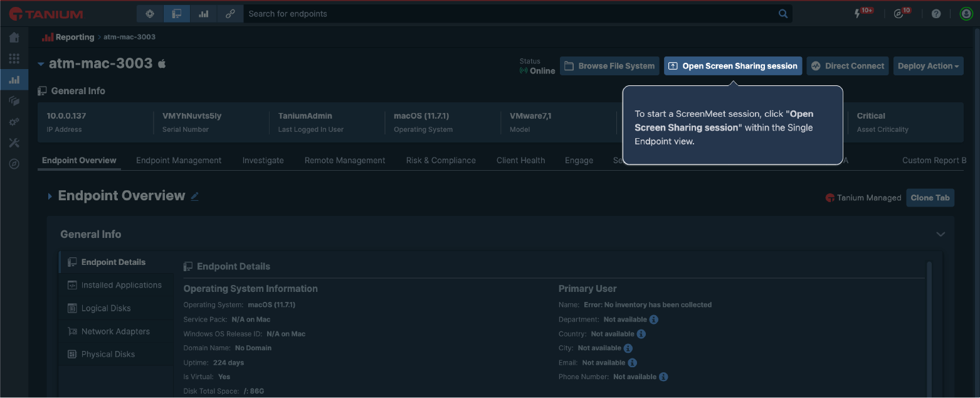This screenshot has height=398, width=980.
Task: Expand the Endpoint Overview heading disclosure arrow
Action: coord(50,195)
